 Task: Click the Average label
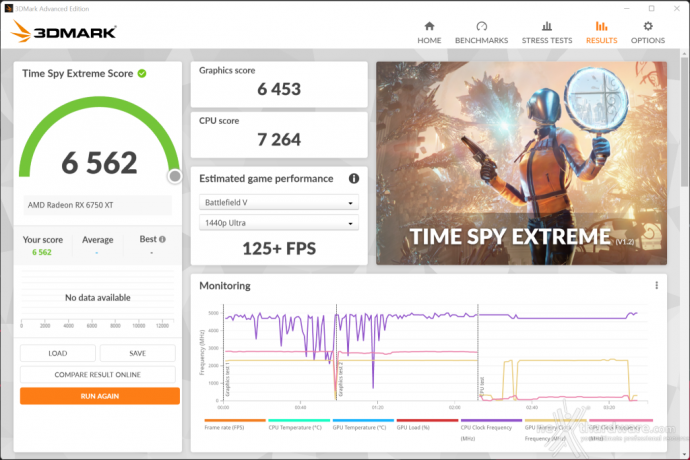[x=98, y=239]
